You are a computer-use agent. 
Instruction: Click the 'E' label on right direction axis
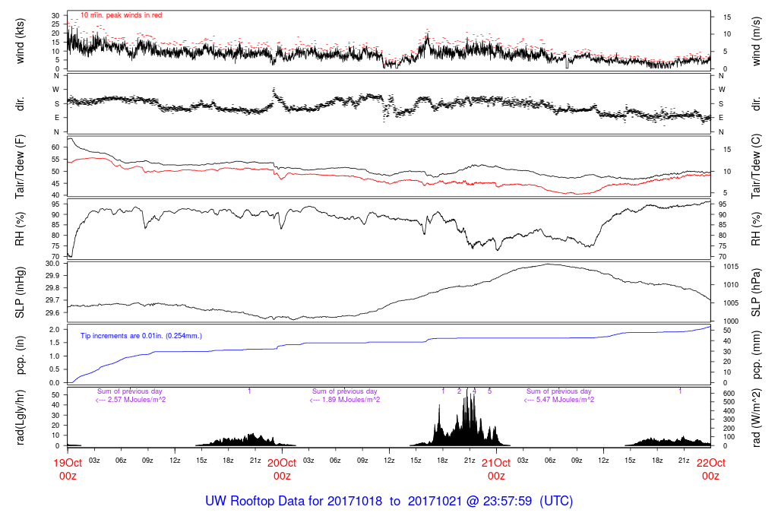pyautogui.click(x=722, y=118)
